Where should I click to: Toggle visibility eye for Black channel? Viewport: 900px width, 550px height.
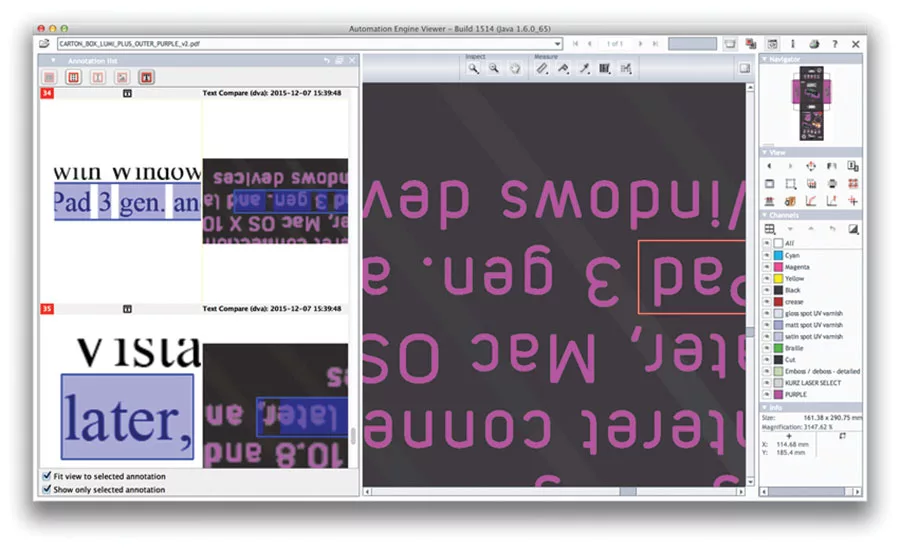tap(766, 290)
